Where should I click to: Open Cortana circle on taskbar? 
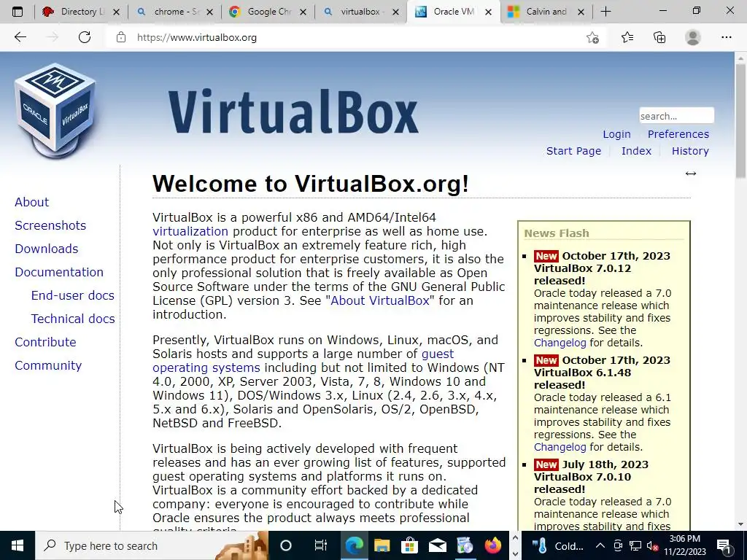click(x=286, y=545)
